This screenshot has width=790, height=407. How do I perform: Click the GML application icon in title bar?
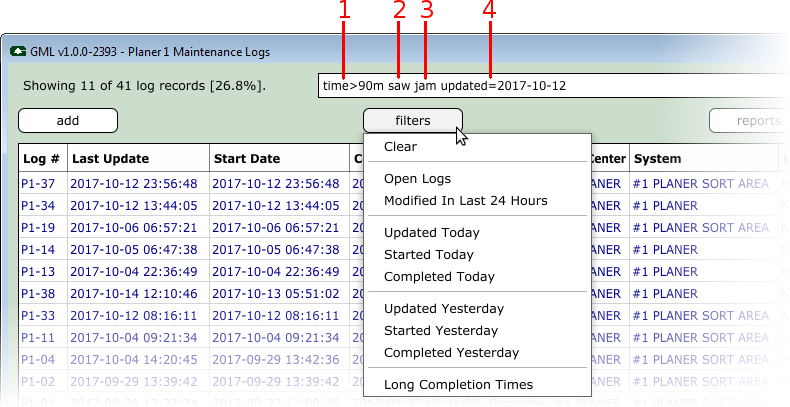pyautogui.click(x=18, y=51)
